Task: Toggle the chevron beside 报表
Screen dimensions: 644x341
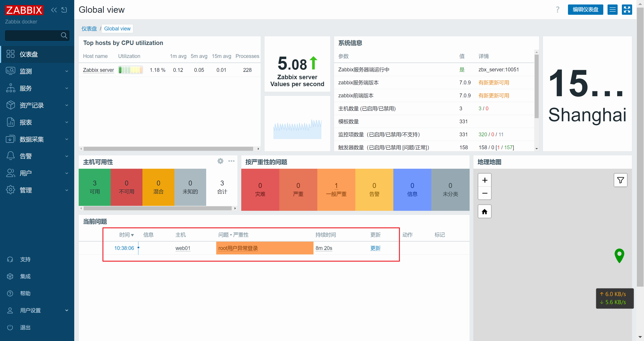Action: (66, 122)
